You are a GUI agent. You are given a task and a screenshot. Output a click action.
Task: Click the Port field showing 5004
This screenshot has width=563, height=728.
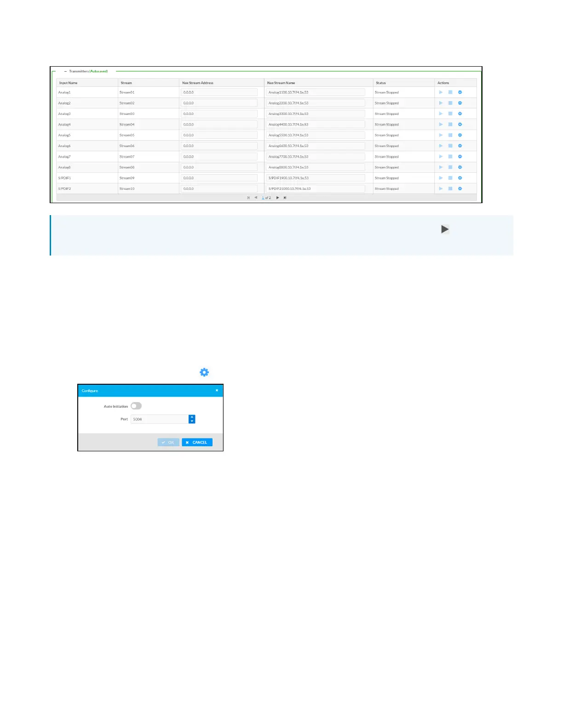point(160,419)
